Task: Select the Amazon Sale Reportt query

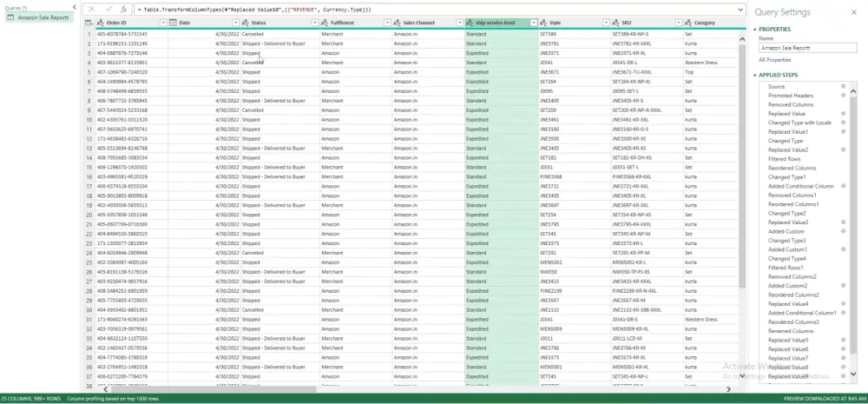Action: tap(39, 17)
